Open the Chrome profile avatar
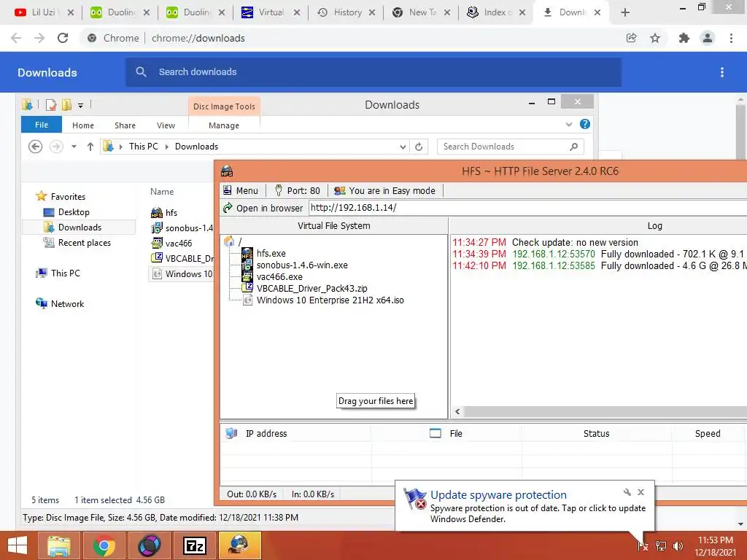This screenshot has width=747, height=560. coord(708,38)
